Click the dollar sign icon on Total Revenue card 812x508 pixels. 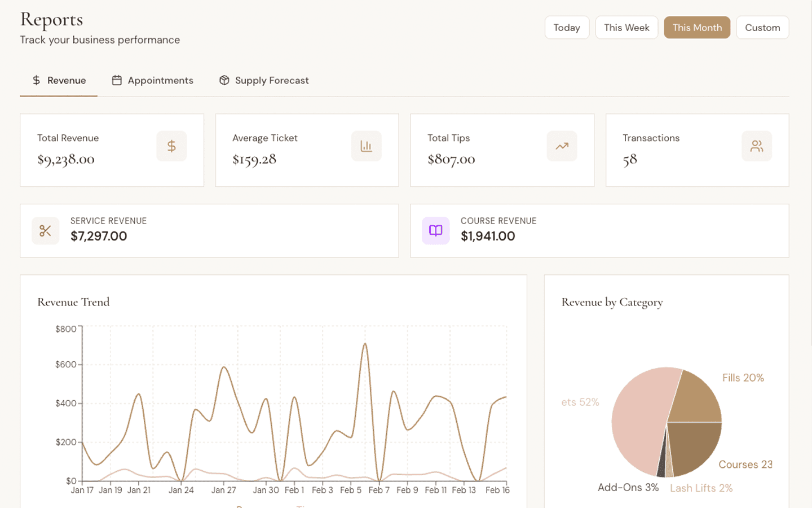pos(171,146)
